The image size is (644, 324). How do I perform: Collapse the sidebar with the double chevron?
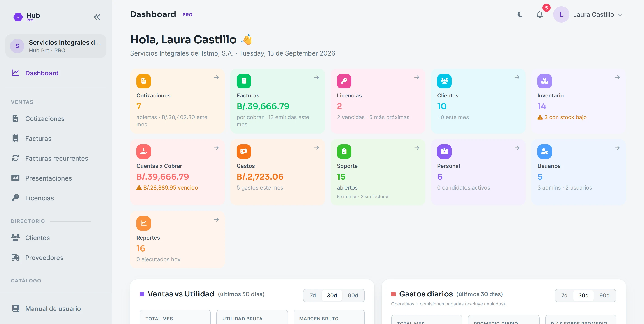point(97,17)
